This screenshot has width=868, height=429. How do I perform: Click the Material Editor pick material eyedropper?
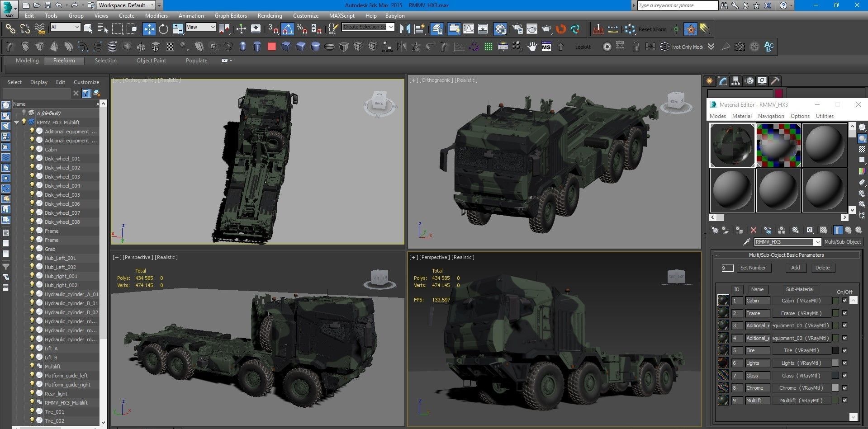tap(747, 242)
